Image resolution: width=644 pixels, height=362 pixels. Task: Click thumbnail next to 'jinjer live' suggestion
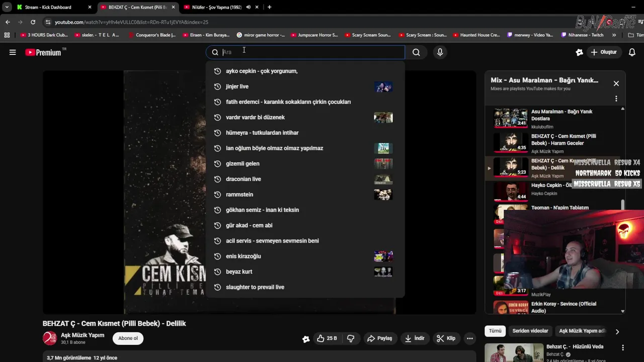pos(383,86)
